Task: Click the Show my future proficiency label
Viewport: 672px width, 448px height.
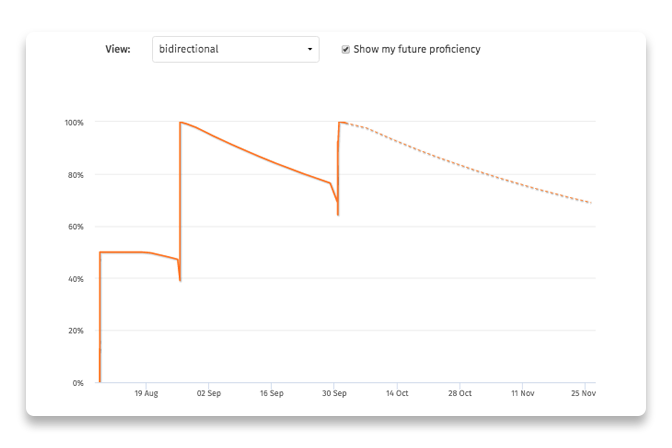Action: tap(417, 49)
